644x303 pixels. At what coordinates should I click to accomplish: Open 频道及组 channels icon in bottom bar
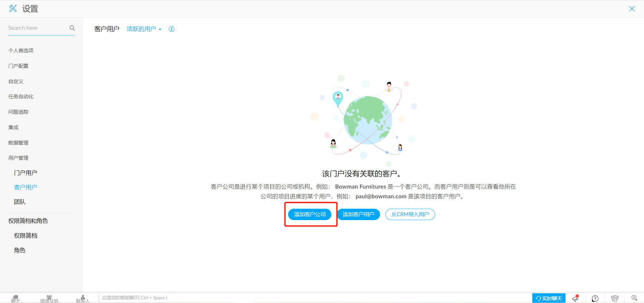(49, 298)
